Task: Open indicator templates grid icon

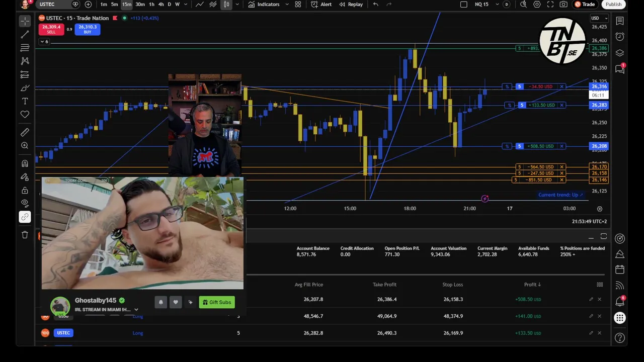Action: pos(298,5)
